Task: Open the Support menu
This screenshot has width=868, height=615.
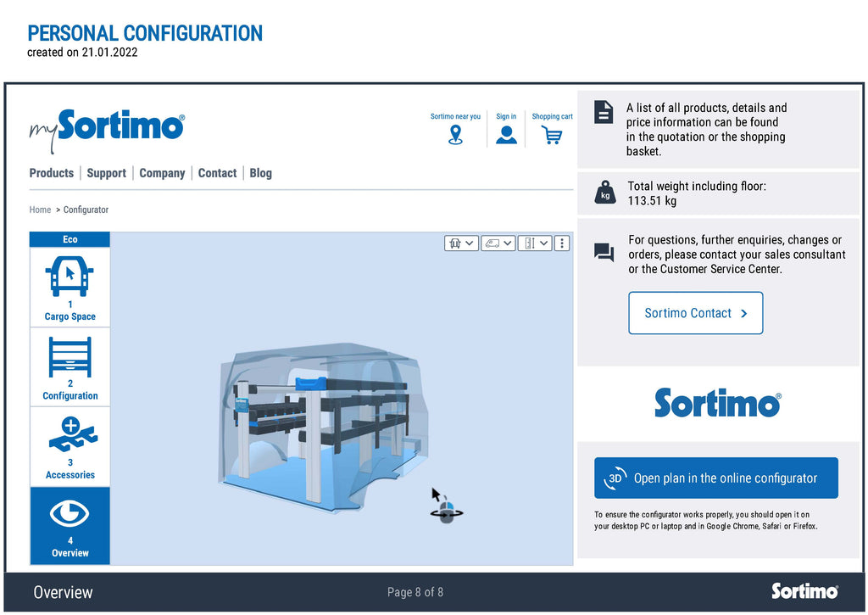Action: 106,173
